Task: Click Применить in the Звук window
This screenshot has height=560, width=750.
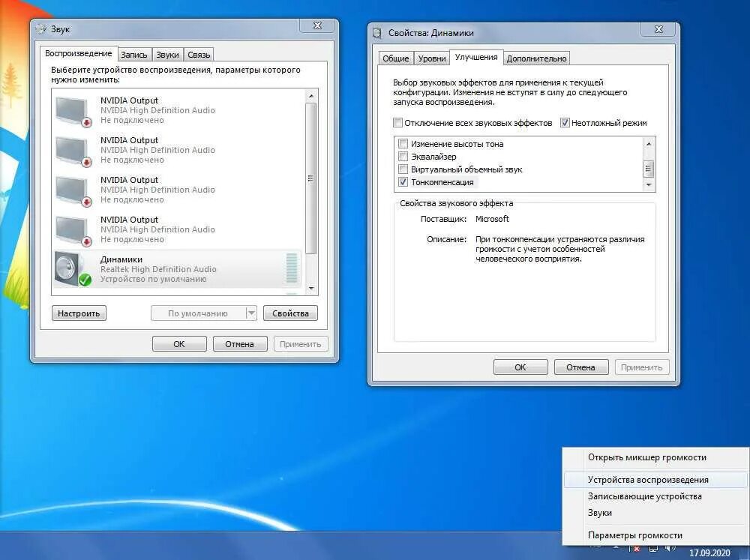Action: pyautogui.click(x=301, y=344)
